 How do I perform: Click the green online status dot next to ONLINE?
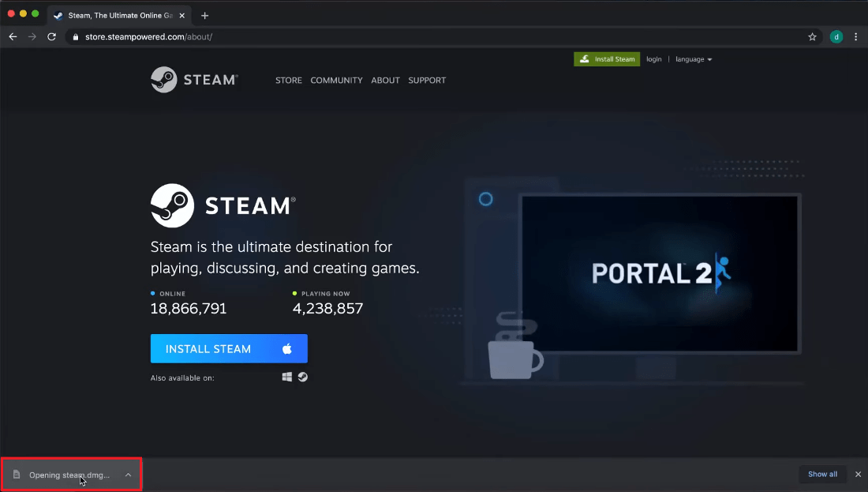(x=154, y=293)
